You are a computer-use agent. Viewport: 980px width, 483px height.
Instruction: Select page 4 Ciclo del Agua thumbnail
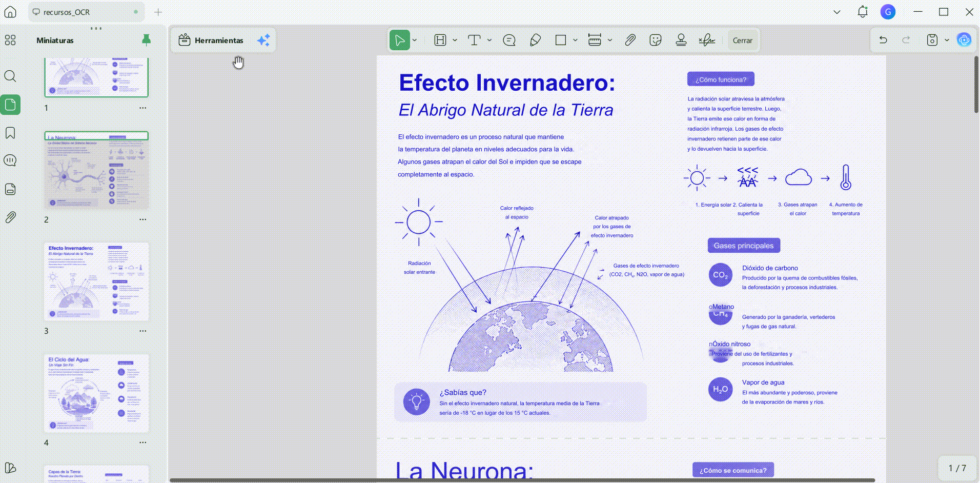pyautogui.click(x=96, y=393)
